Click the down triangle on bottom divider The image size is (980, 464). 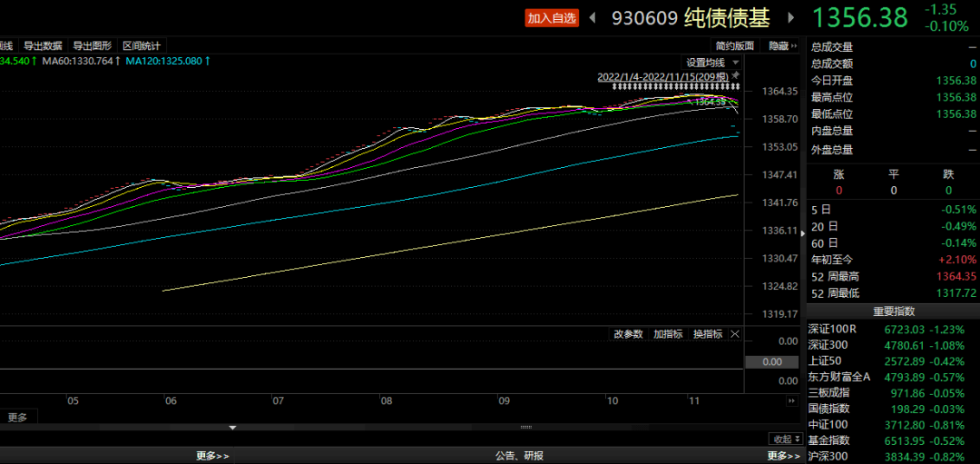tap(233, 428)
